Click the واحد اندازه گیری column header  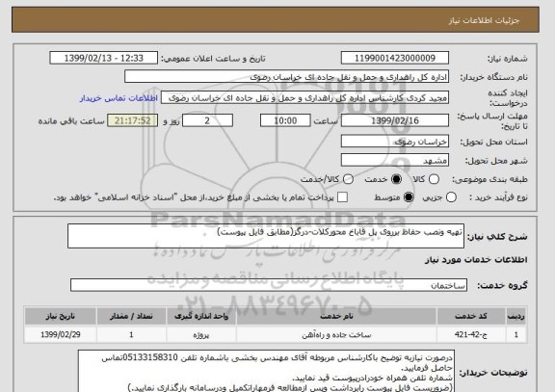(x=201, y=316)
